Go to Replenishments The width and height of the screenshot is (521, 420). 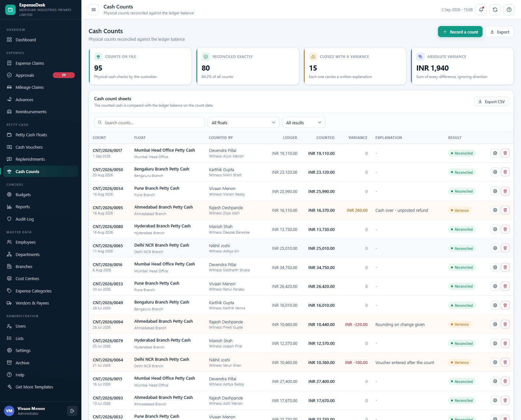point(41,159)
